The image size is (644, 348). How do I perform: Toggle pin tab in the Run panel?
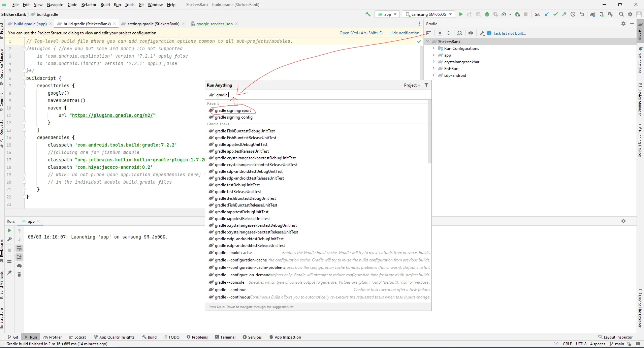pyautogui.click(x=9, y=272)
